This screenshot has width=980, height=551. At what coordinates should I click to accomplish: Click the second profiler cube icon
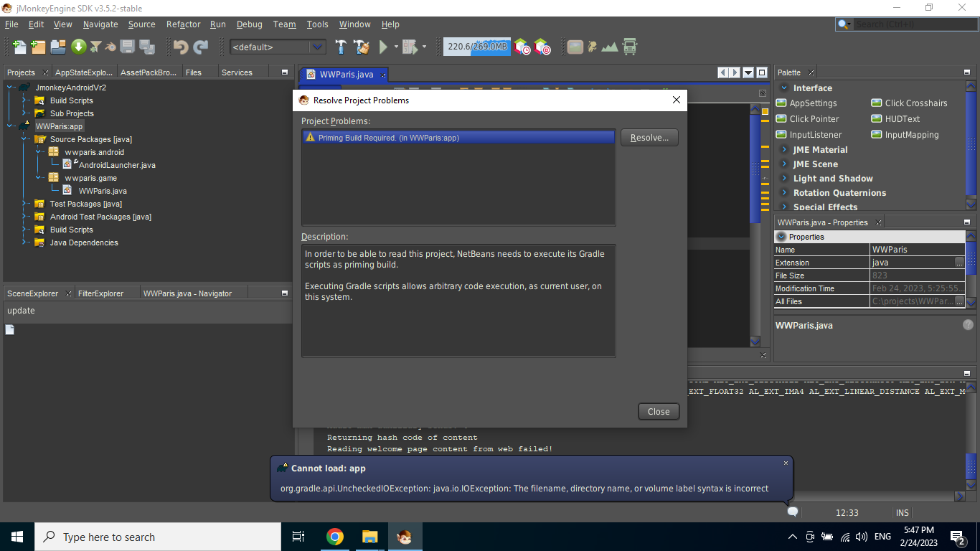[542, 47]
